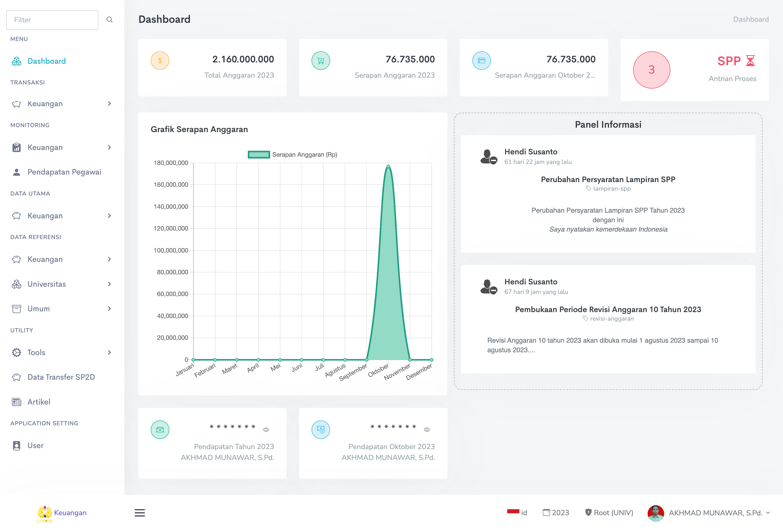Reveal Pendapatan Tahun 2023 with eye icon
783x532 pixels.
coord(266,430)
